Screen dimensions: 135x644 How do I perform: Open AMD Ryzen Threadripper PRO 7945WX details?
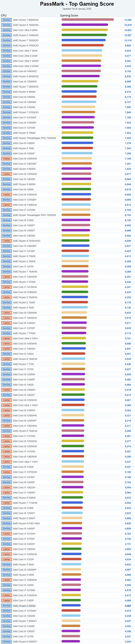tap(34, 138)
